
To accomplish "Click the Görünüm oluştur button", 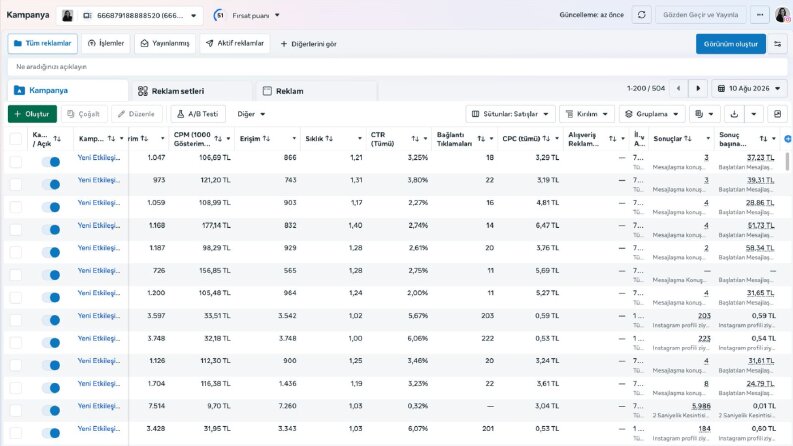I will (731, 44).
